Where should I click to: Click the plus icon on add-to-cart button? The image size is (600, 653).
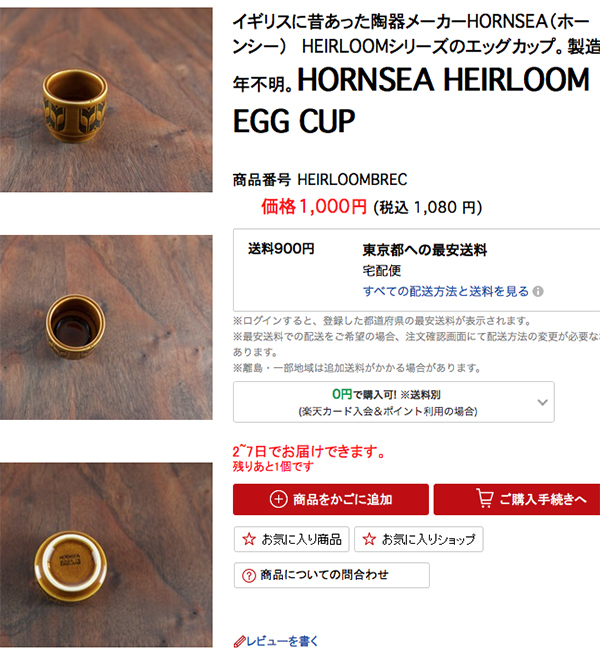point(279,499)
